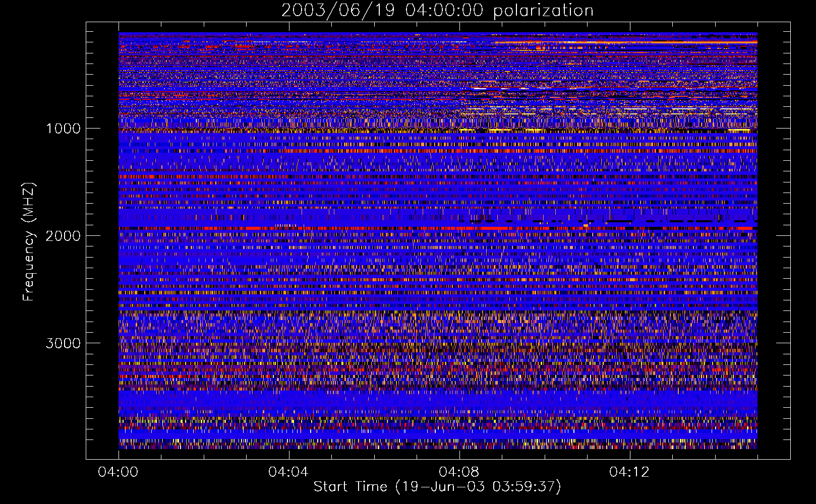The width and height of the screenshot is (816, 504).
Task: Click the '2000' frequency tick label
Action: tap(63, 236)
